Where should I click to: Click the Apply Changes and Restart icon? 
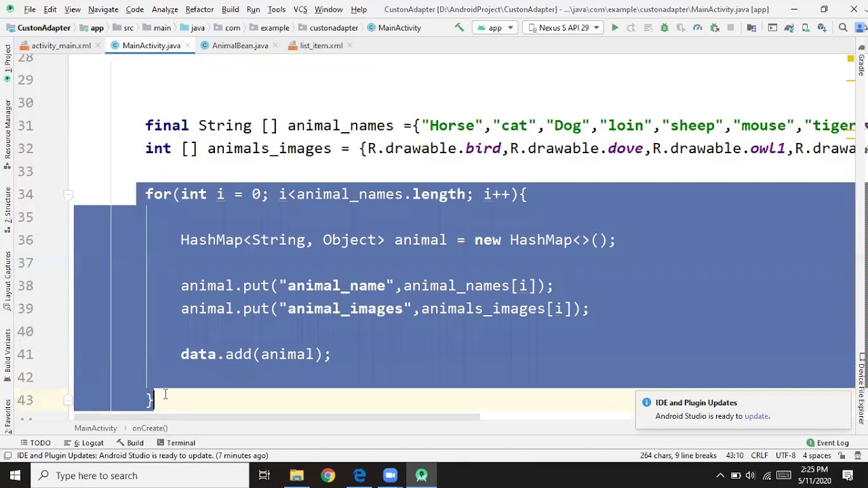pos(631,28)
